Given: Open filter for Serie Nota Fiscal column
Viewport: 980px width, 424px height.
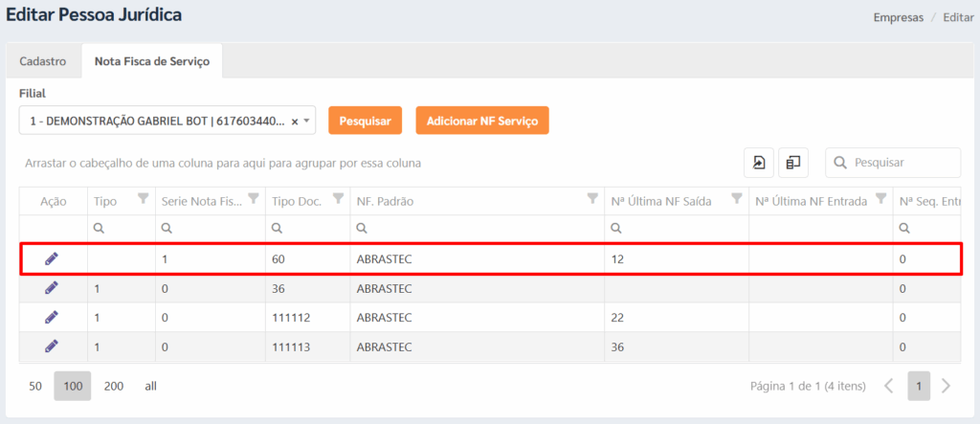Looking at the screenshot, I should click(x=254, y=199).
